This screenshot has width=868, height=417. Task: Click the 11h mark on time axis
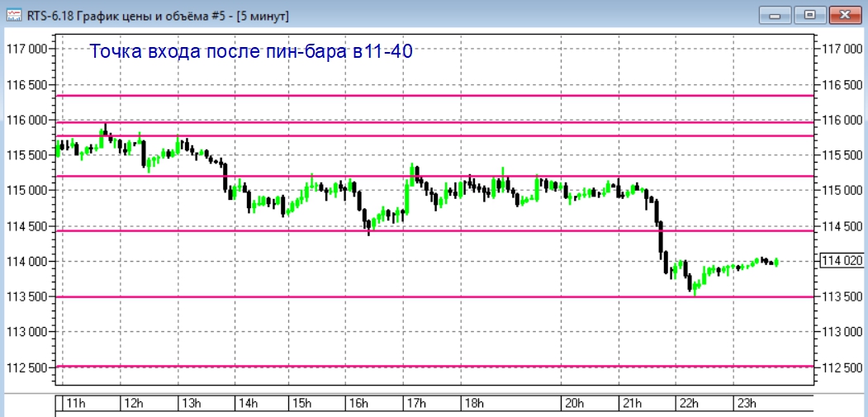(75, 403)
